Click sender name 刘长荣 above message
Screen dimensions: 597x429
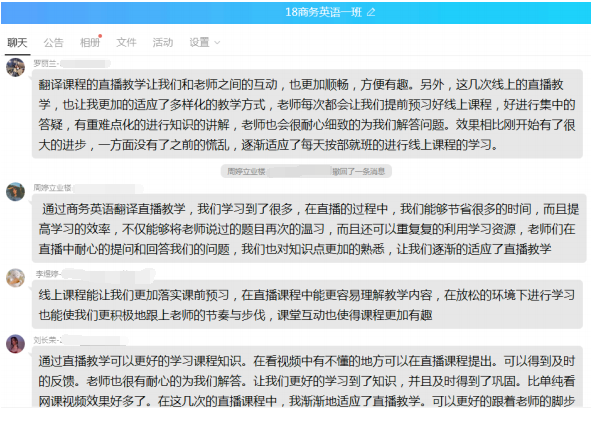click(x=45, y=340)
